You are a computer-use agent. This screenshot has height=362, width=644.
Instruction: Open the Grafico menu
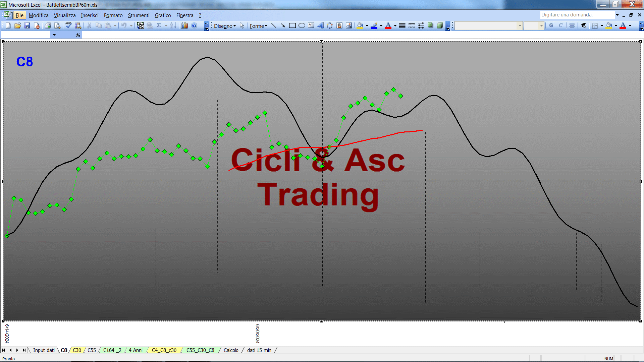tap(163, 15)
